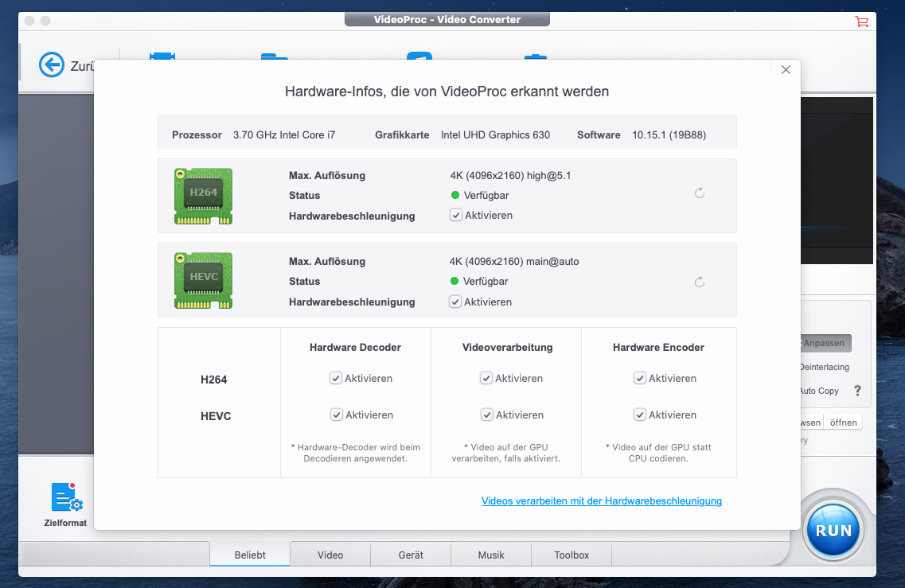The width and height of the screenshot is (905, 588).
Task: Toggle HEVC Hardware Decoder checkbox
Action: 337,415
